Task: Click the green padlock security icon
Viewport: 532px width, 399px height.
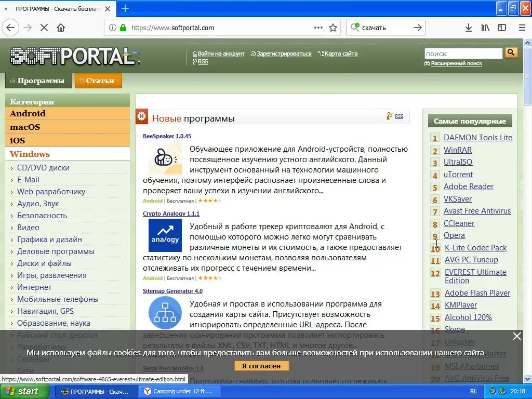Action: click(x=123, y=28)
